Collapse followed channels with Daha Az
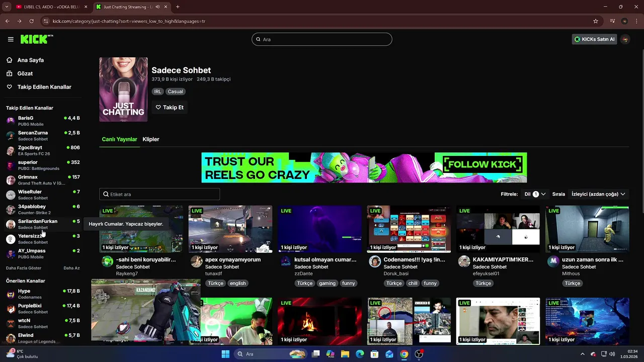This screenshot has width=644, height=362. 71,268
